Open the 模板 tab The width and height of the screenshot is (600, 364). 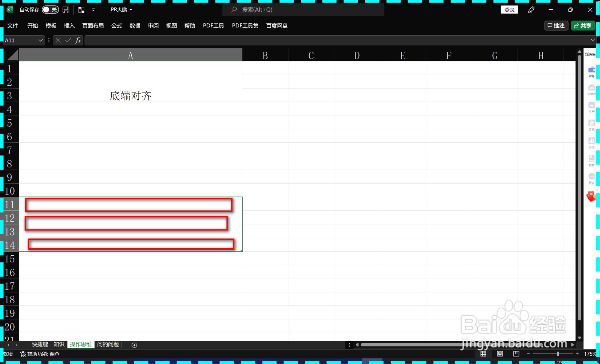(51, 25)
